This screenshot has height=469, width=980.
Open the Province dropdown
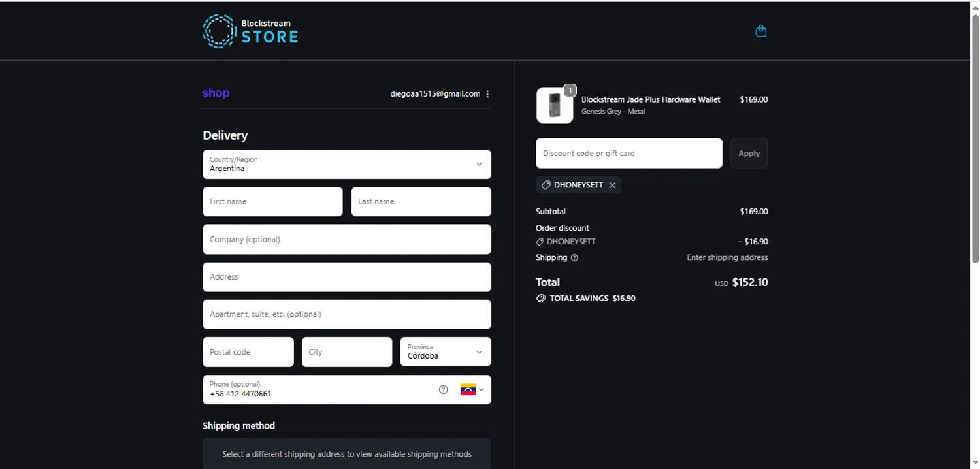tap(446, 352)
